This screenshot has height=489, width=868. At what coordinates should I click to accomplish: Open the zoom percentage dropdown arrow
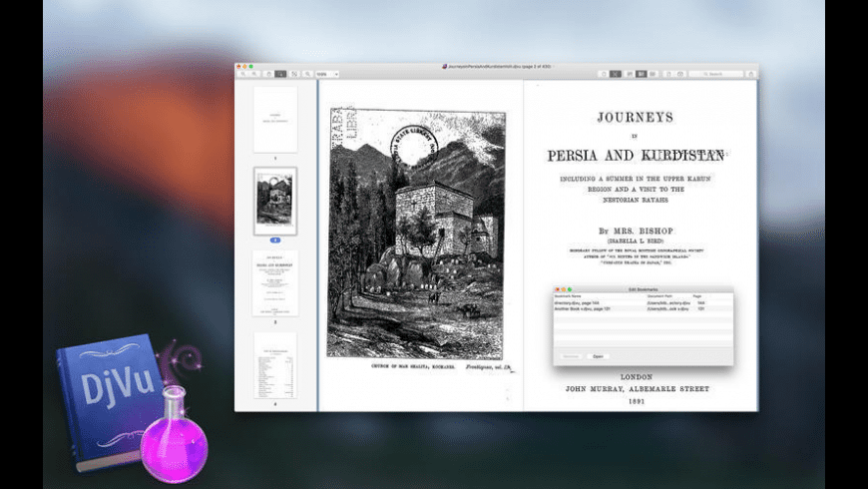coord(336,74)
